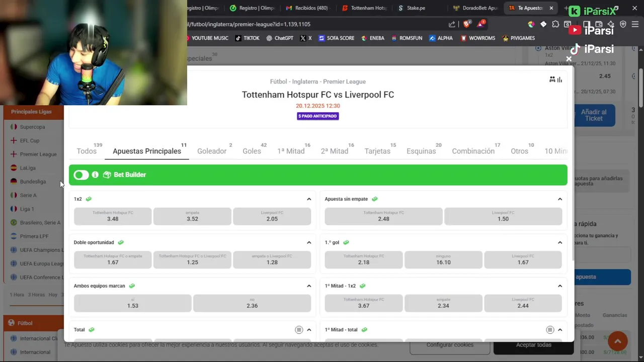
Task: Open the browser hamburger menu
Action: pos(635,24)
